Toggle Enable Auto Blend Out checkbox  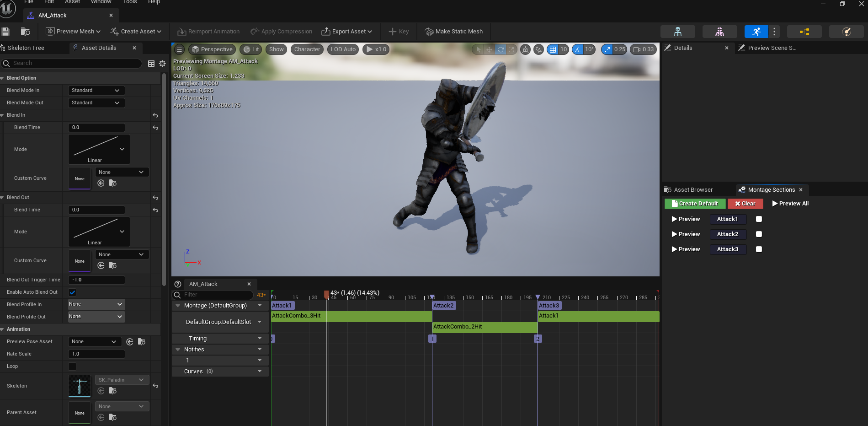tap(72, 292)
